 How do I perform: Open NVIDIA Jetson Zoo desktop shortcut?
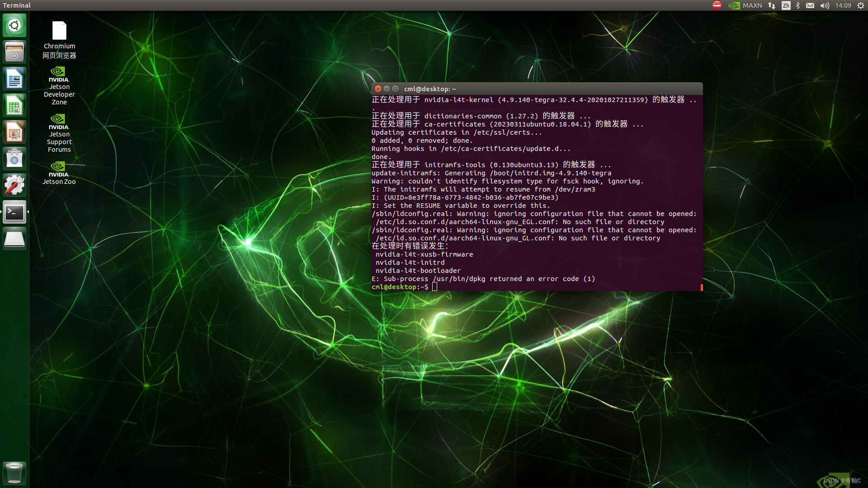point(59,173)
